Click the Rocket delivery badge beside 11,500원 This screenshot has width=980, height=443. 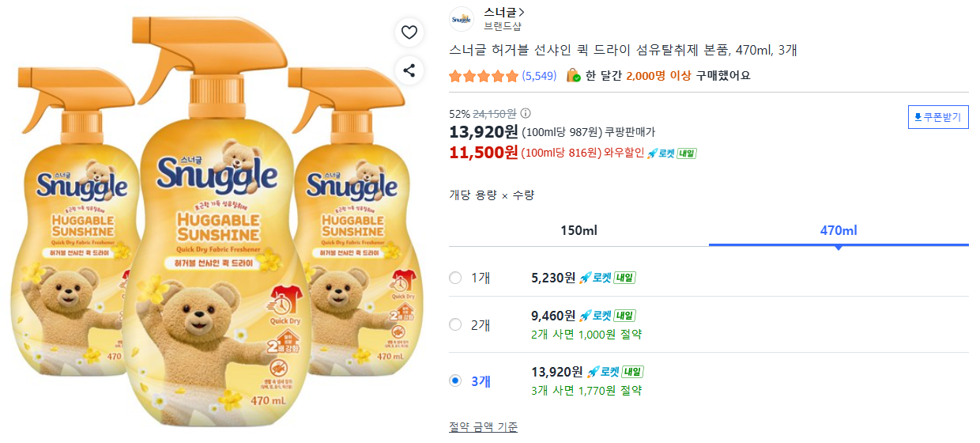point(671,153)
